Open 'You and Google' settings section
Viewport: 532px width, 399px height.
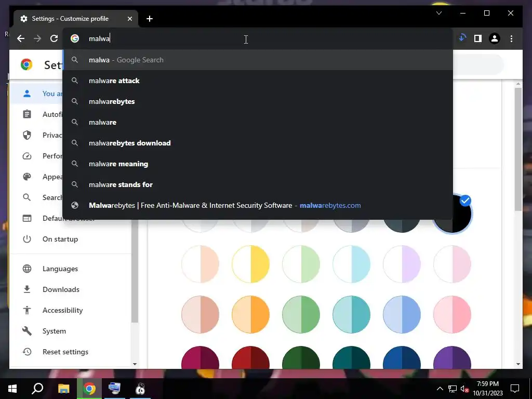tap(37, 94)
